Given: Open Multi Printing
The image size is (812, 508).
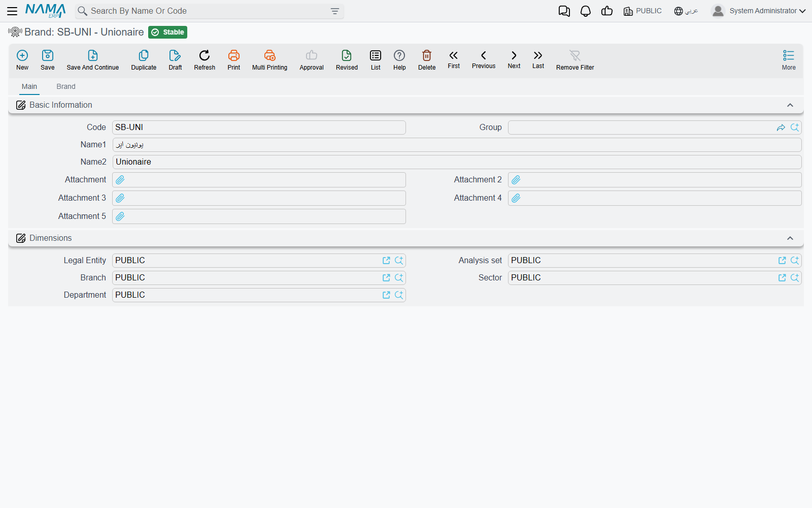Looking at the screenshot, I should pos(269,60).
